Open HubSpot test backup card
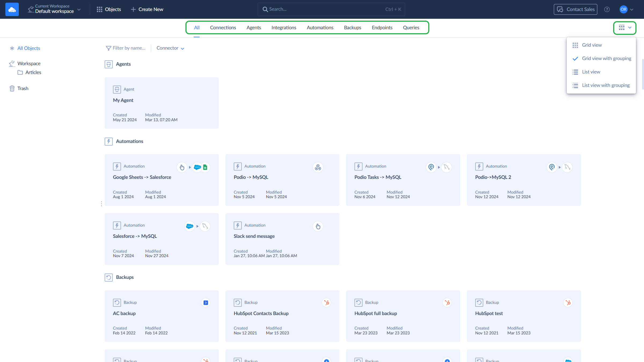Viewport: 644px width, 362px height. (524, 316)
